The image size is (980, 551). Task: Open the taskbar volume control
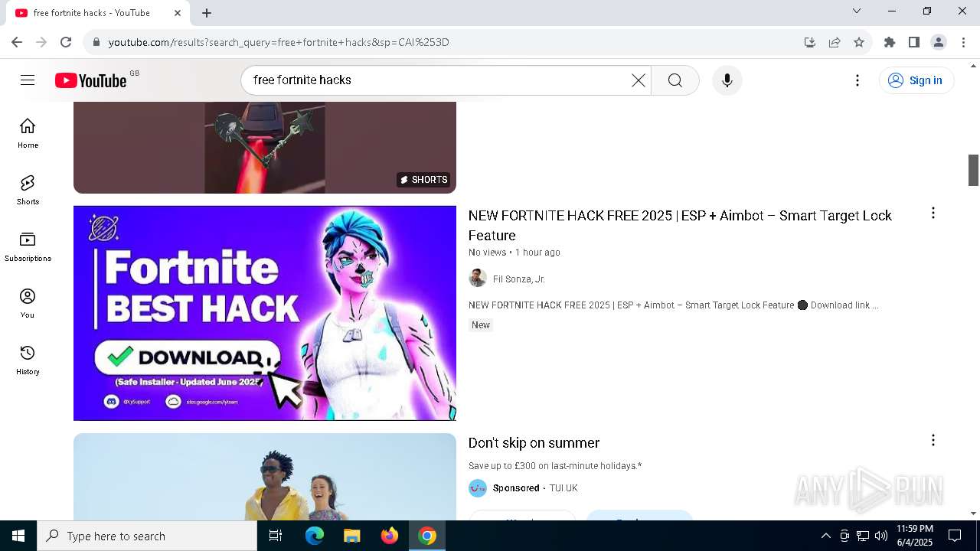[x=881, y=536]
